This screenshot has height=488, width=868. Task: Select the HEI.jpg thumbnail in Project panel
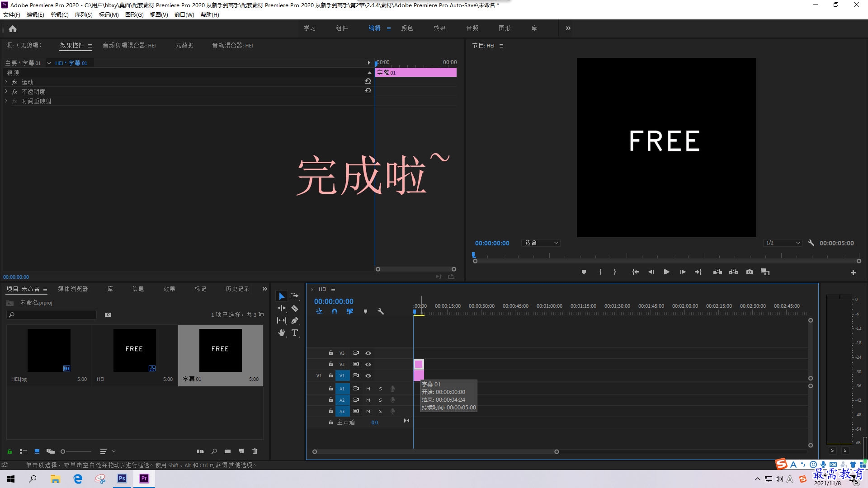(x=49, y=350)
